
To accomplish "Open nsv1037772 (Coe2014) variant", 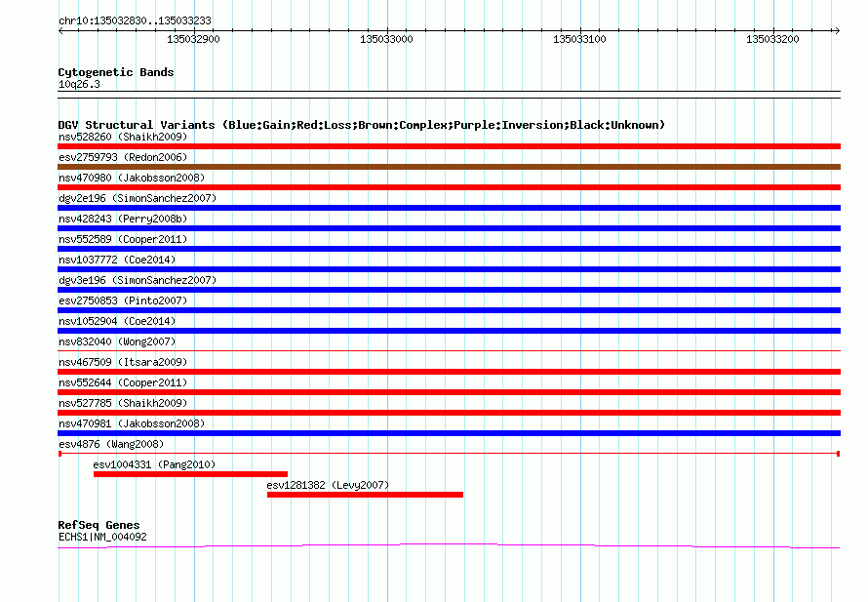I will coord(117,260).
